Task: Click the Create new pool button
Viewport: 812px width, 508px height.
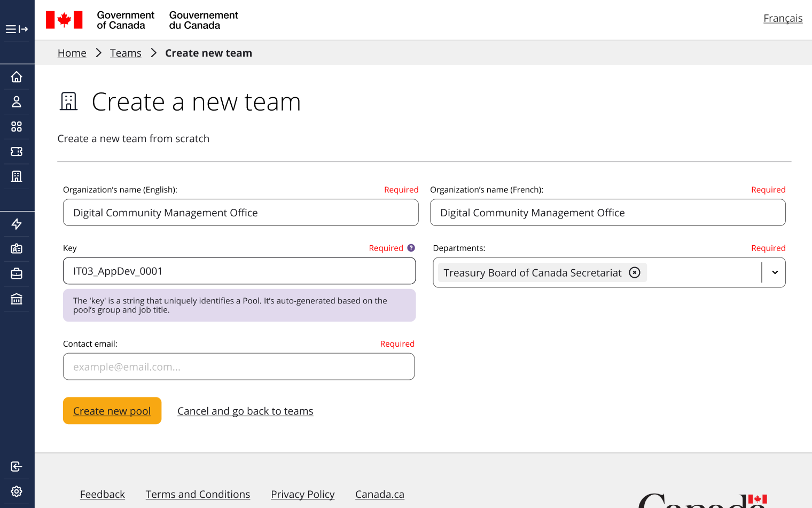Action: click(112, 410)
